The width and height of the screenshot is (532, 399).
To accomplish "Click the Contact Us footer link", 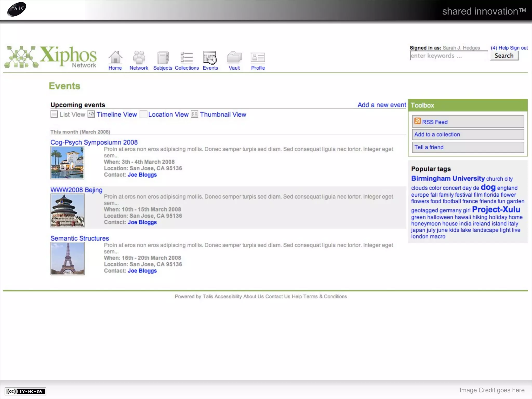I will tap(278, 296).
